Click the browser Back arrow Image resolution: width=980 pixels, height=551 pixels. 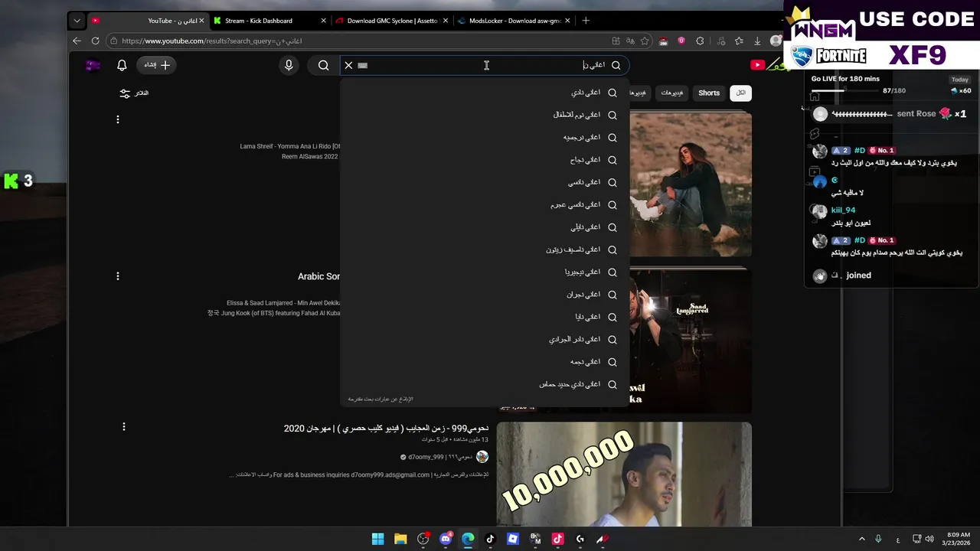coord(77,41)
